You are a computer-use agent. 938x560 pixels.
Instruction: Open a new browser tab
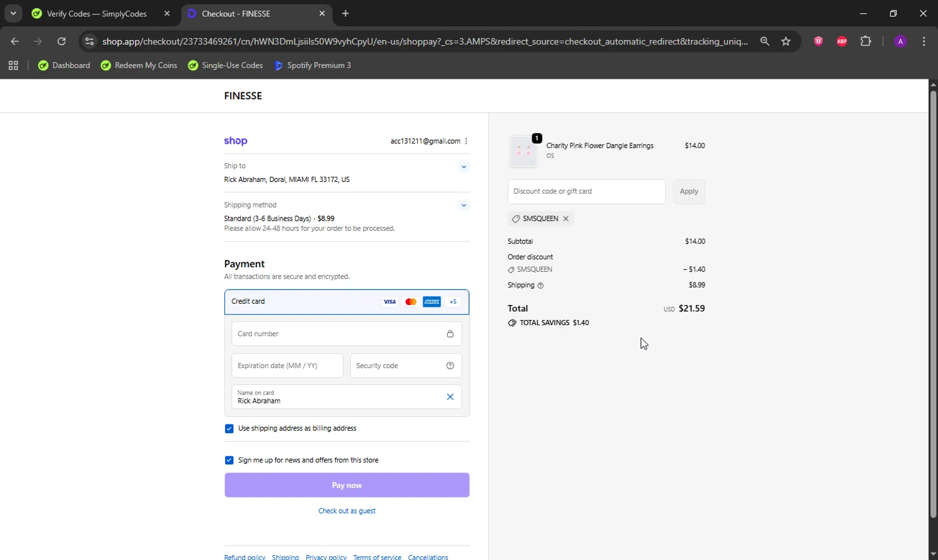point(345,13)
